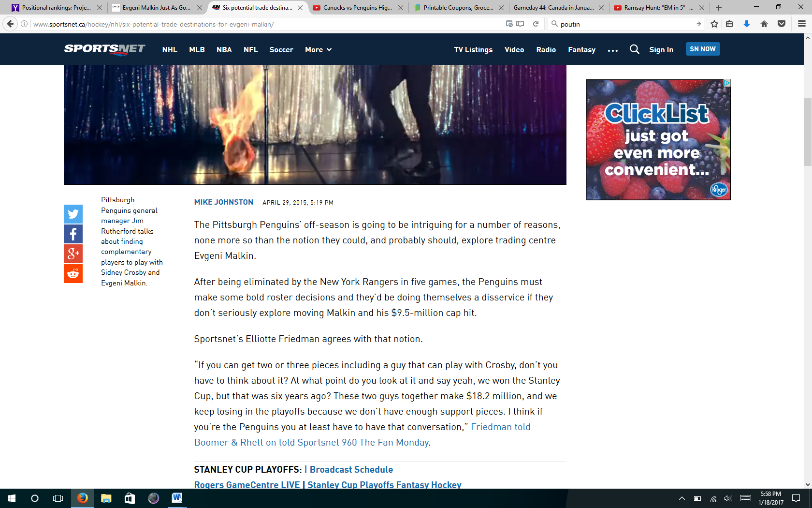
Task: Select NHL in navigation bar
Action: [x=170, y=50]
